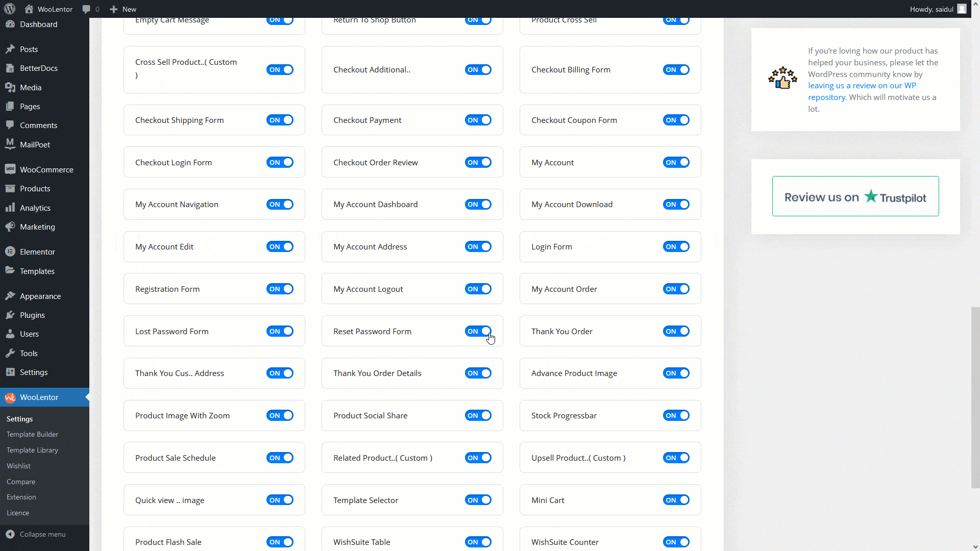This screenshot has height=551, width=980.
Task: Click the scrollbar down arrow
Action: (975, 547)
